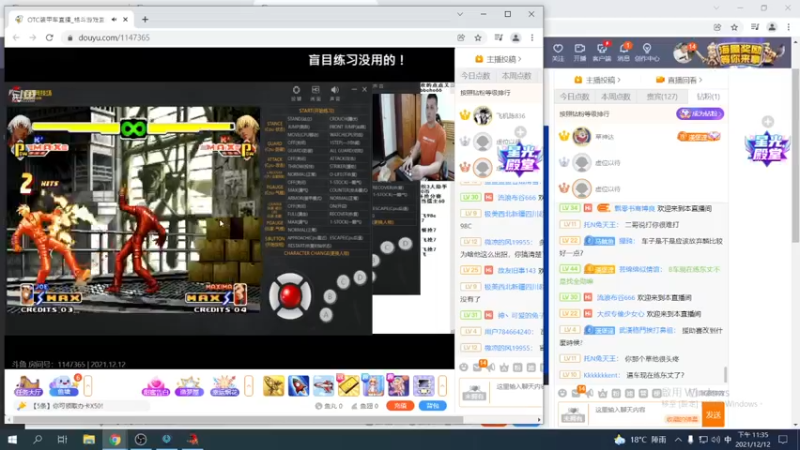This screenshot has height=450, width=800.
Task: Open 任务大厅 task hall icon
Action: coord(28,386)
